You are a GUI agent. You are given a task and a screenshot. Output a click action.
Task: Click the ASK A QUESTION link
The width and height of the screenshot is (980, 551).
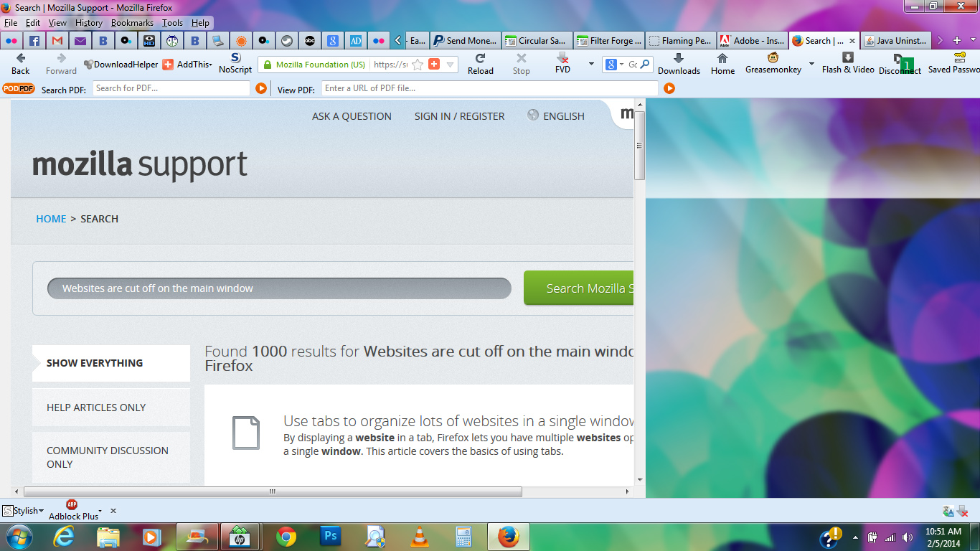tap(352, 116)
